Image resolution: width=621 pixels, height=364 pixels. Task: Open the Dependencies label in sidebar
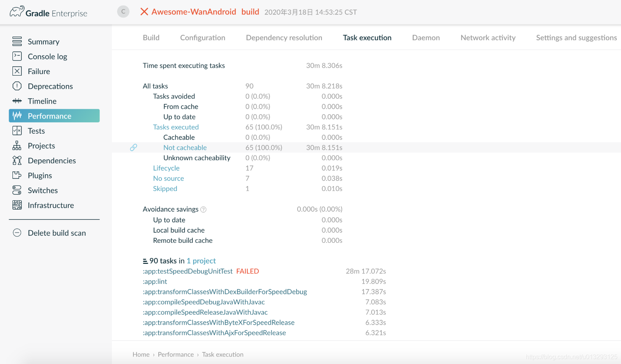coord(52,161)
